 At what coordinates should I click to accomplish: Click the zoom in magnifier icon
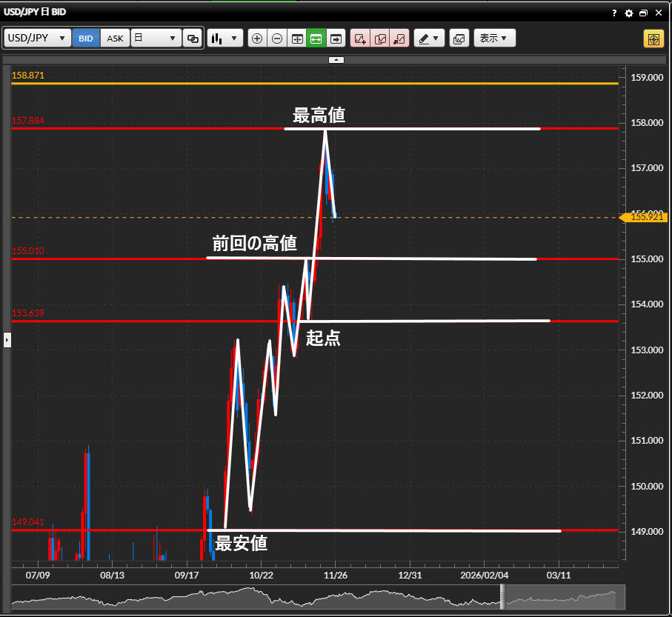coord(257,39)
